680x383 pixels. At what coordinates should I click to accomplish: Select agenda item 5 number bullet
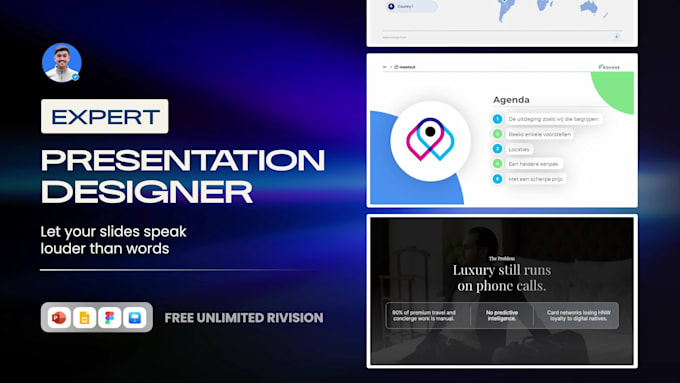[x=497, y=179]
